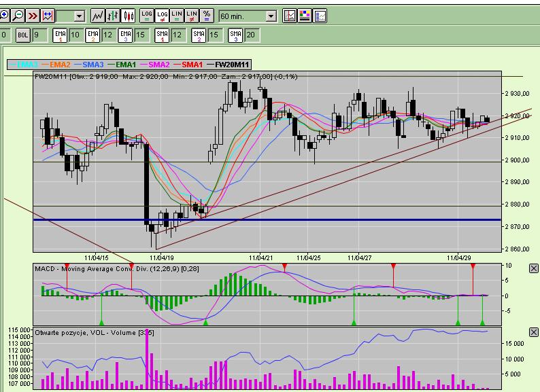Toggle the EMA 1 average button
The image size is (540, 392).
pyautogui.click(x=61, y=35)
